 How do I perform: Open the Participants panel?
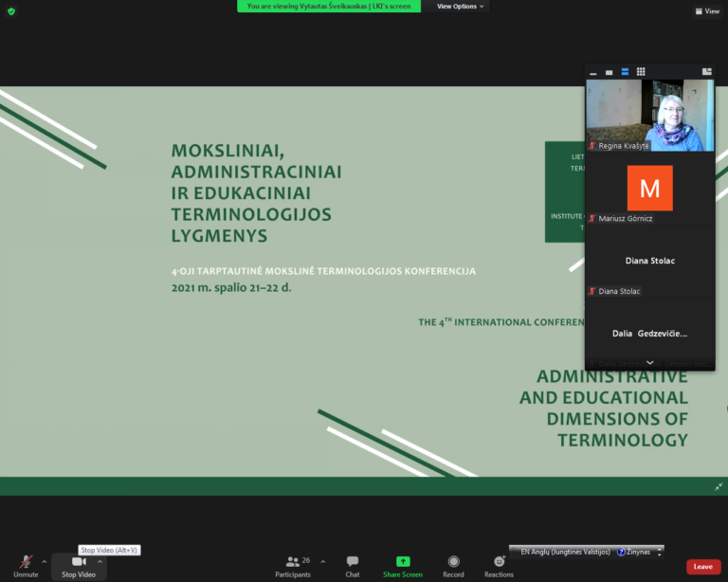[293, 563]
